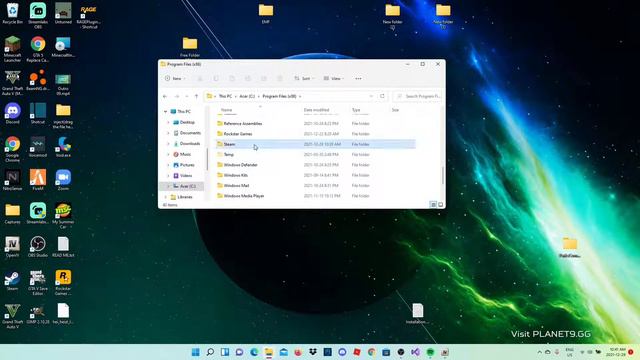The width and height of the screenshot is (640, 360).
Task: Select the Google Chrome desktop icon
Action: tap(13, 149)
